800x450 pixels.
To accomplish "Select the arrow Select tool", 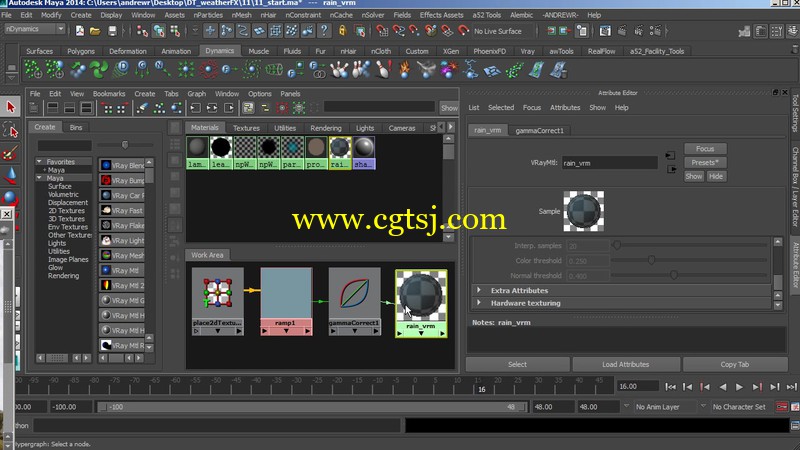I will pos(11,107).
